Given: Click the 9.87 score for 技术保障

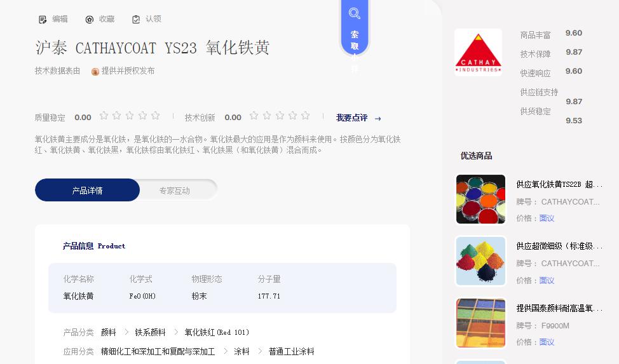Looking at the screenshot, I should [574, 52].
